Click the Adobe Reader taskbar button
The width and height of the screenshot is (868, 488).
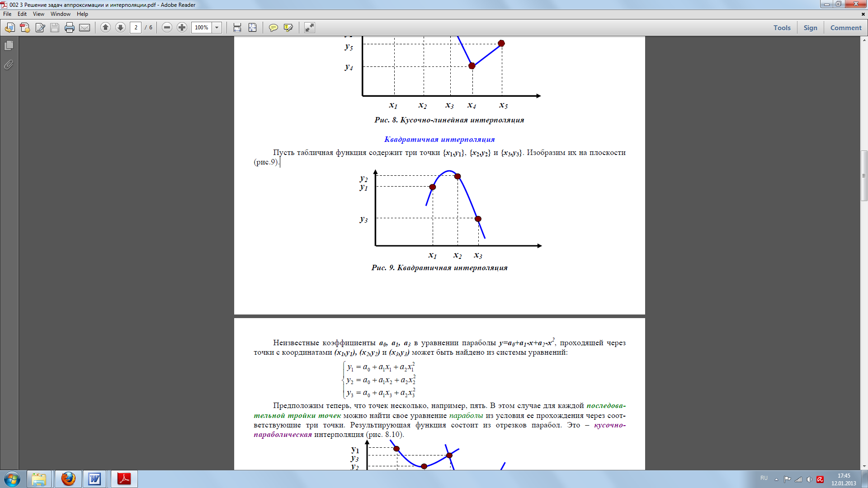click(x=124, y=479)
